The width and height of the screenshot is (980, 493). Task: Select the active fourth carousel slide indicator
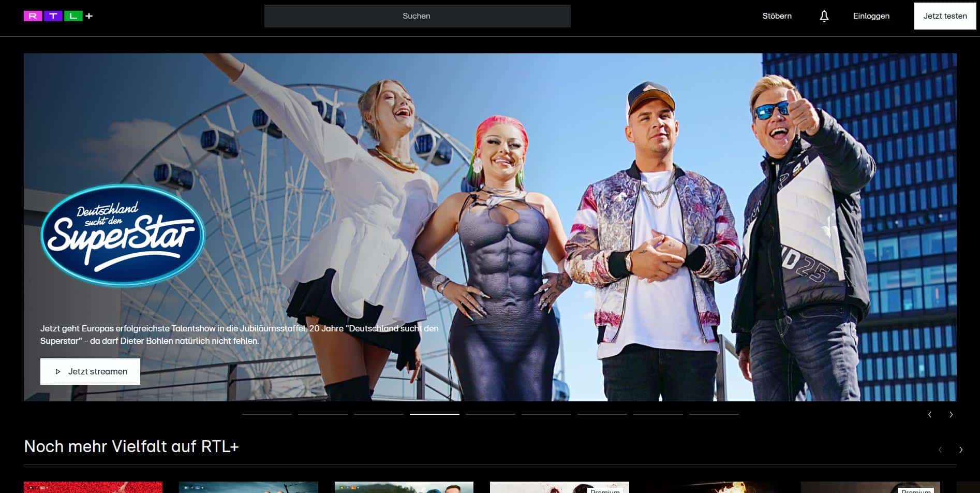tap(434, 414)
